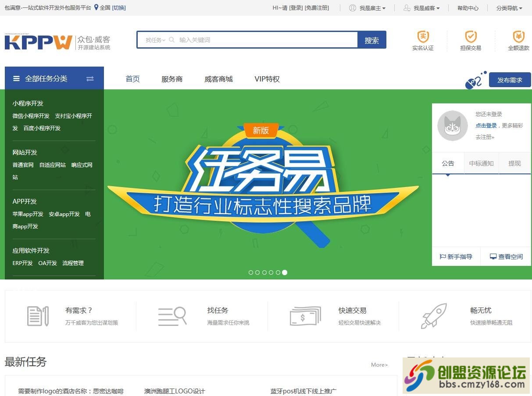Open 微信小程序开发 subcategory
Screen dimensions: 532x396
(31, 116)
